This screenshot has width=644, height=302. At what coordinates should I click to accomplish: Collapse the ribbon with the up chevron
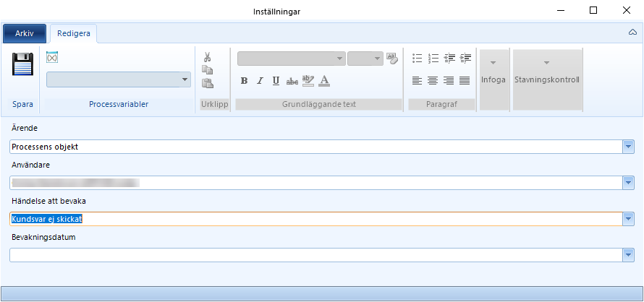pos(632,33)
